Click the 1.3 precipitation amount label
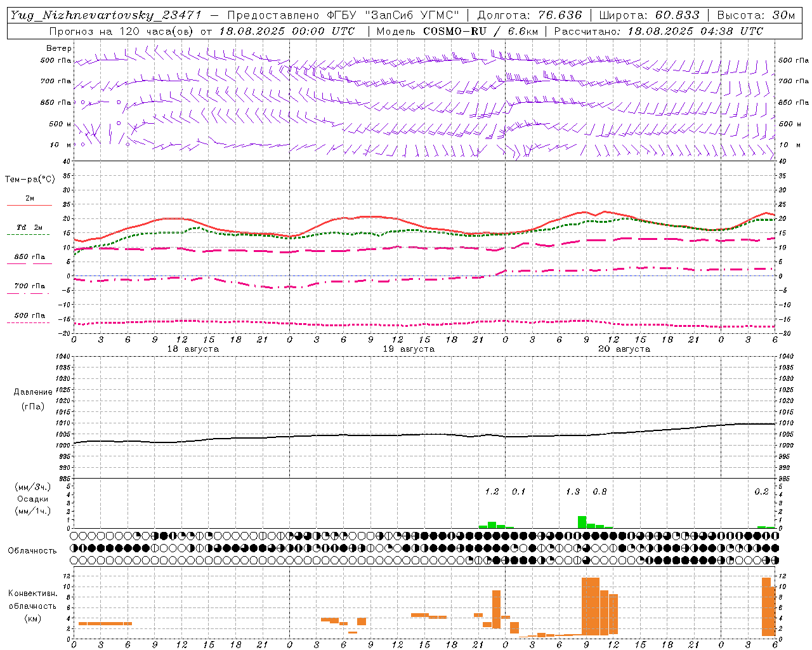 [x=572, y=491]
